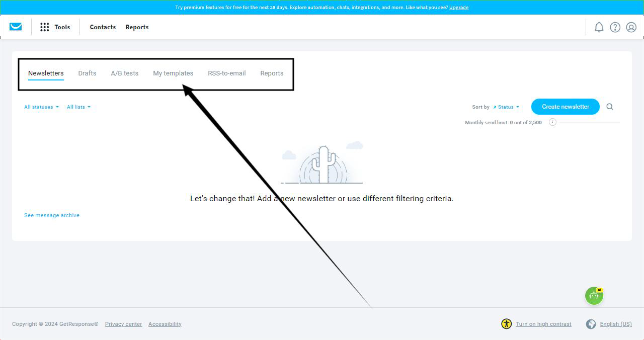Open the notifications bell
Viewport: 644px width, 340px height.
tap(599, 27)
